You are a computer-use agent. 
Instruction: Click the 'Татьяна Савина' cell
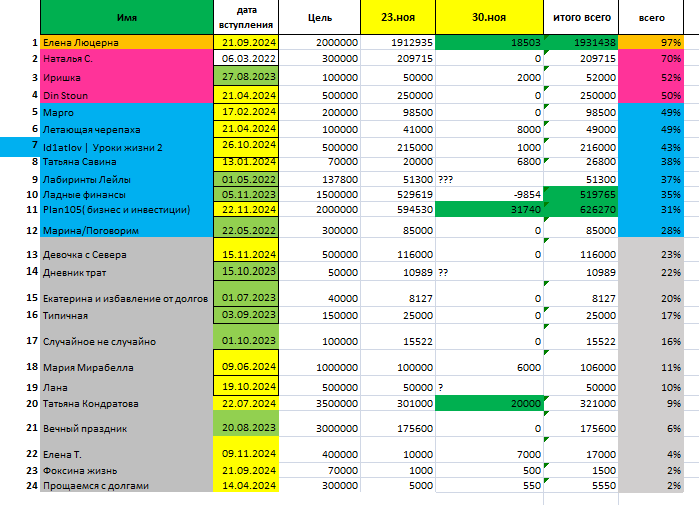[127, 162]
